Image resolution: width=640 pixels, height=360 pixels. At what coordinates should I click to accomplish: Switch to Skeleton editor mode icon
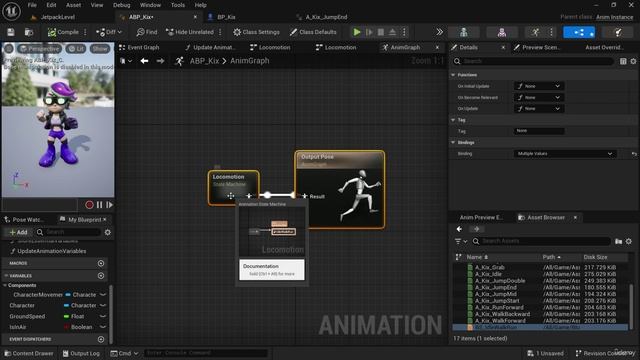pyautogui.click(x=463, y=32)
